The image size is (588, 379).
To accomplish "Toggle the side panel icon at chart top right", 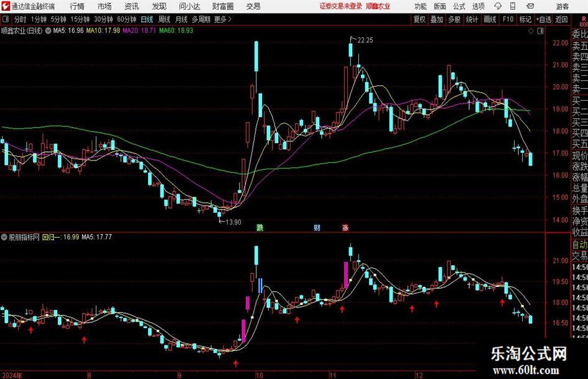I will [540, 31].
